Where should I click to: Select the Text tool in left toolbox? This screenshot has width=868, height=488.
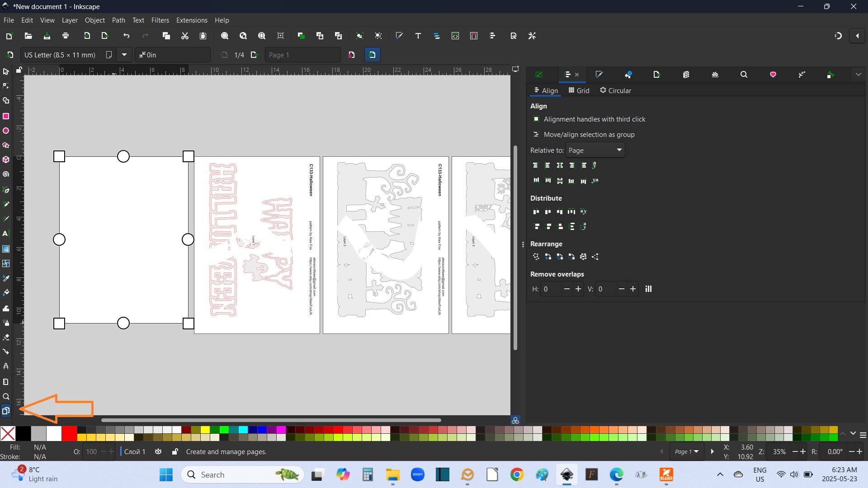click(x=6, y=234)
